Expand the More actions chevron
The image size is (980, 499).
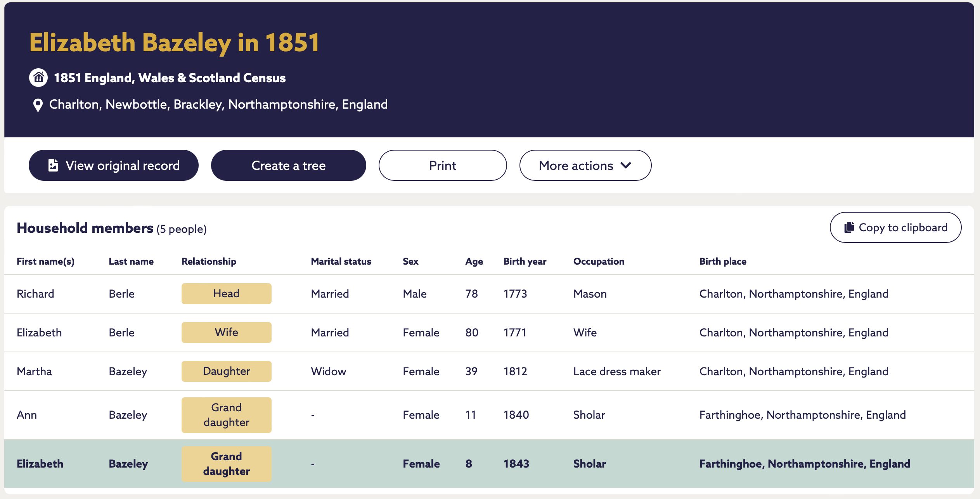(626, 165)
